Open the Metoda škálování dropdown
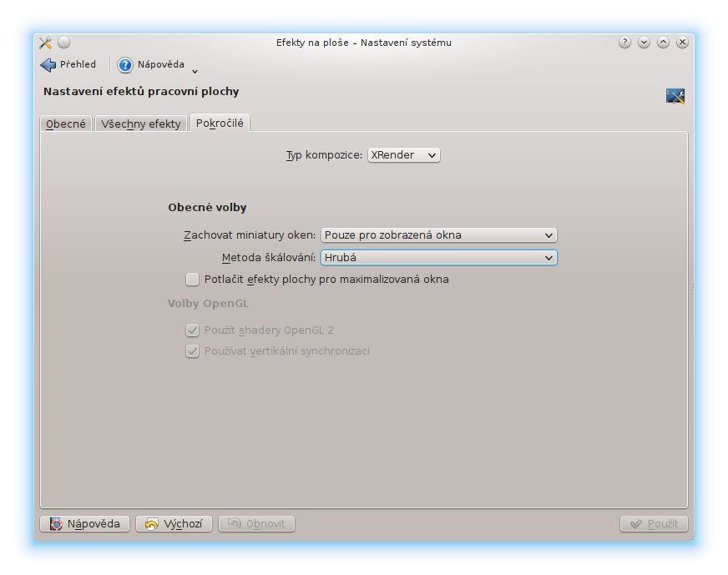Screen dimensions: 728x575 pos(439,258)
